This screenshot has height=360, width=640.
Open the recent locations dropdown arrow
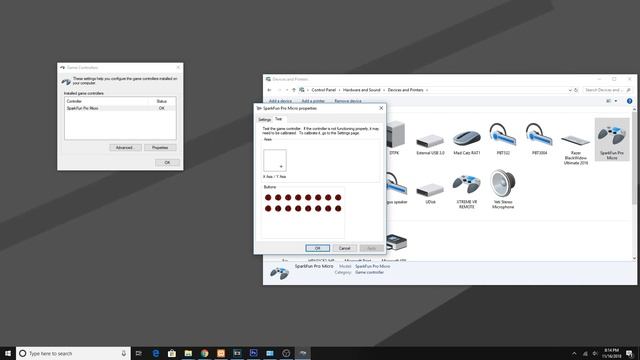[287, 90]
